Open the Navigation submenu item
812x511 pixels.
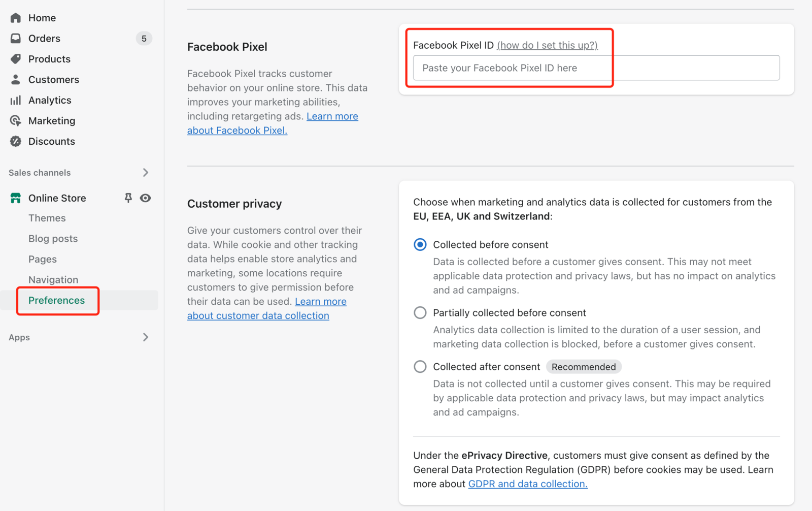tap(53, 280)
